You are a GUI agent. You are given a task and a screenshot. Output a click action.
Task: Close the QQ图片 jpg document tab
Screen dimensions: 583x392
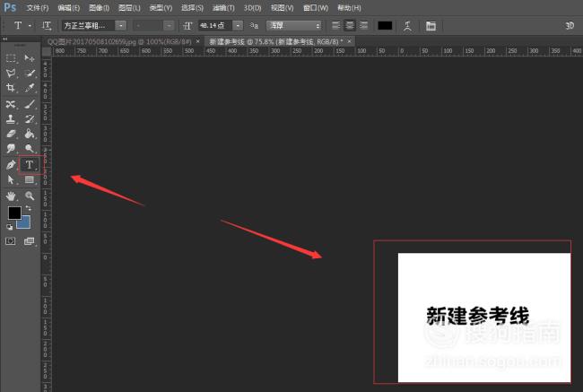198,41
